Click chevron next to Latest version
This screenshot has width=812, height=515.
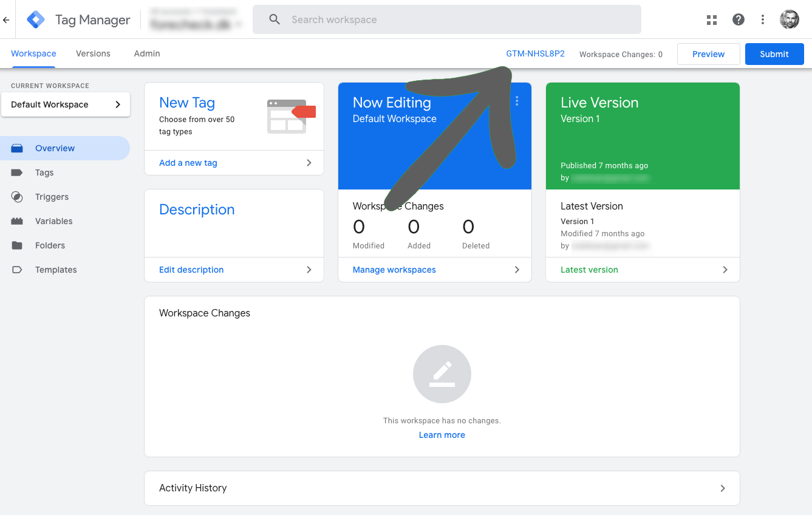click(x=725, y=270)
